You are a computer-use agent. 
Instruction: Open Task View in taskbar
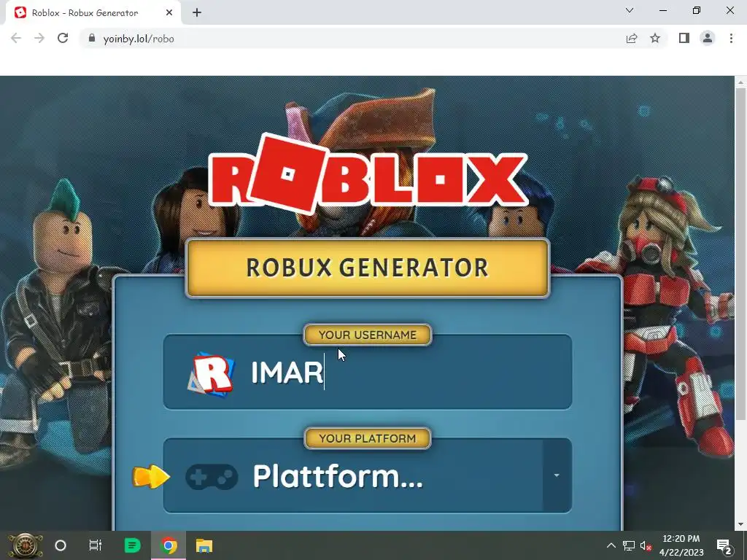(96, 545)
